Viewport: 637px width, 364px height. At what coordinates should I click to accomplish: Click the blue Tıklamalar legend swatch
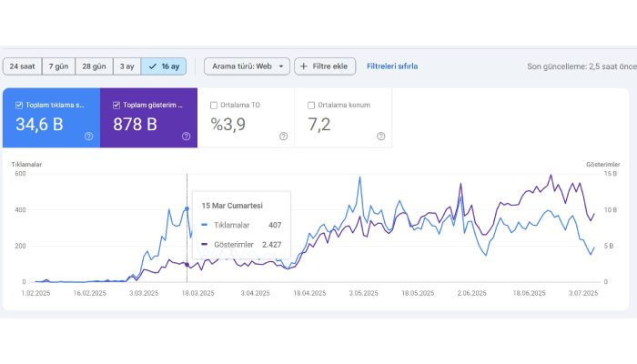[x=205, y=225]
